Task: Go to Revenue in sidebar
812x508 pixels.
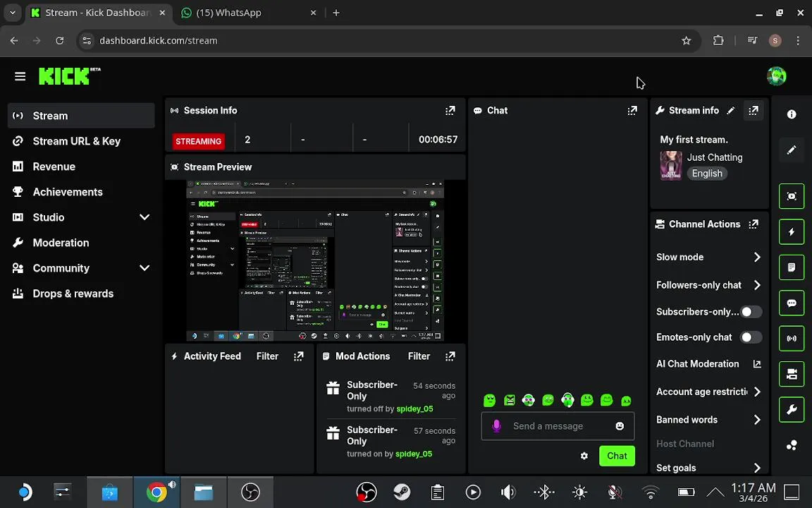Action: [x=81, y=167]
